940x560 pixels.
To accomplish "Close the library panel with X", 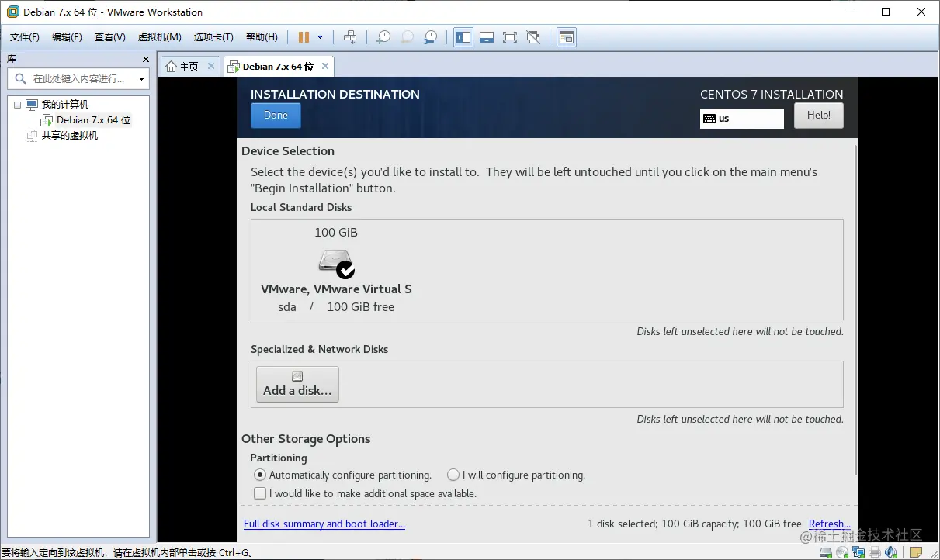I will click(x=145, y=59).
